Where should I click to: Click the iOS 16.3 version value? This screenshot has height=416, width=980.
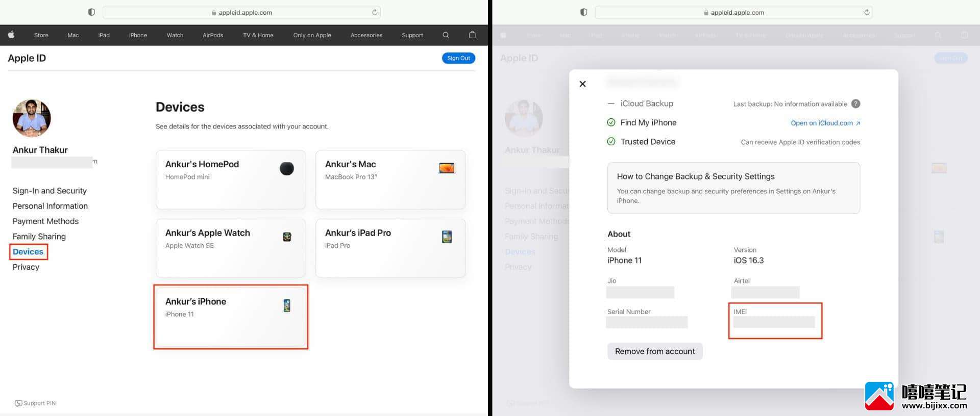749,261
